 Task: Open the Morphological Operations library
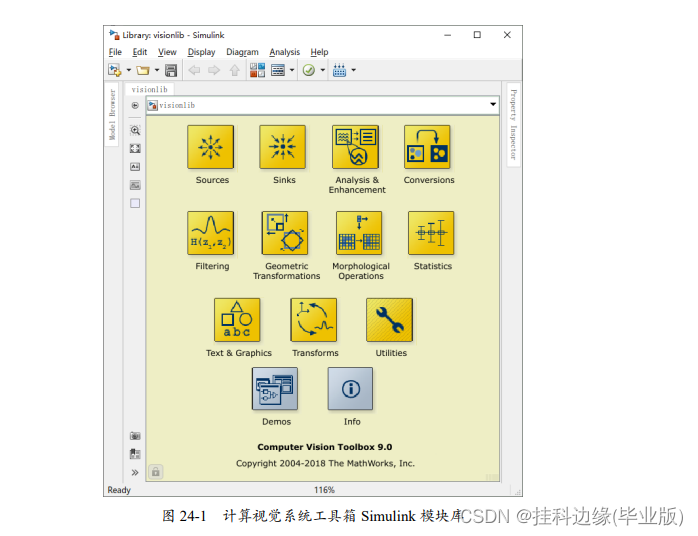click(x=359, y=233)
